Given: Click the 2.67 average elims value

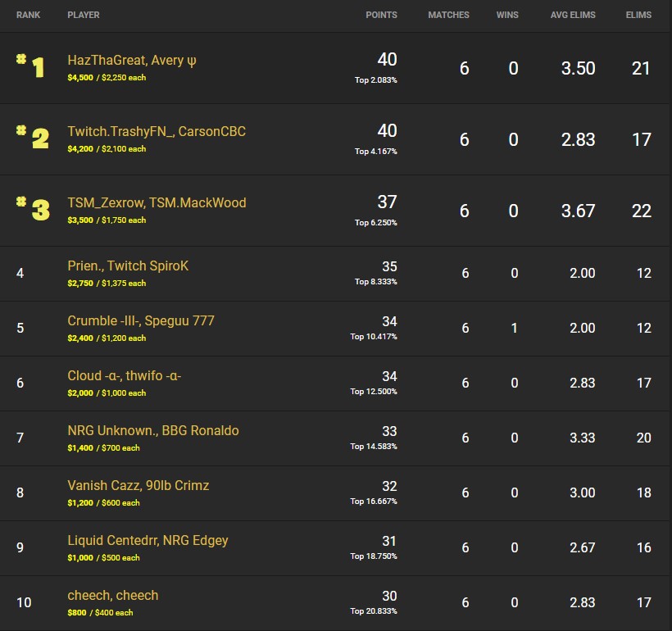Looking at the screenshot, I should pyautogui.click(x=583, y=547).
